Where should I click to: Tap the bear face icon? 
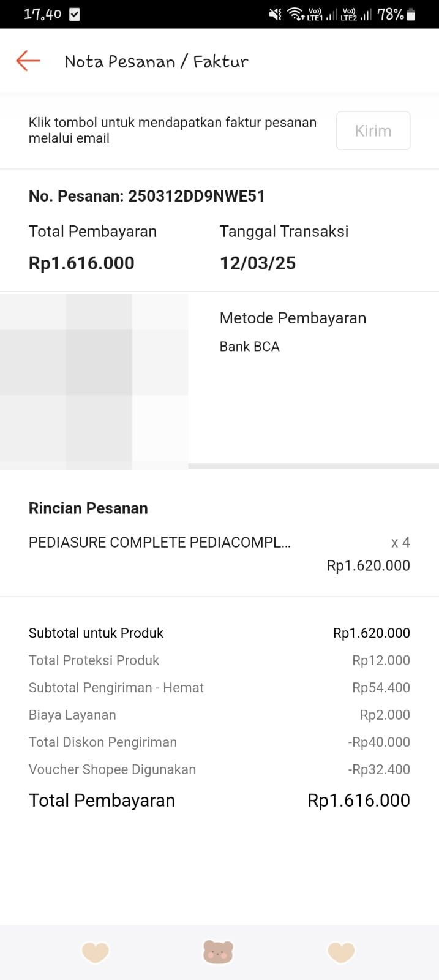(219, 952)
